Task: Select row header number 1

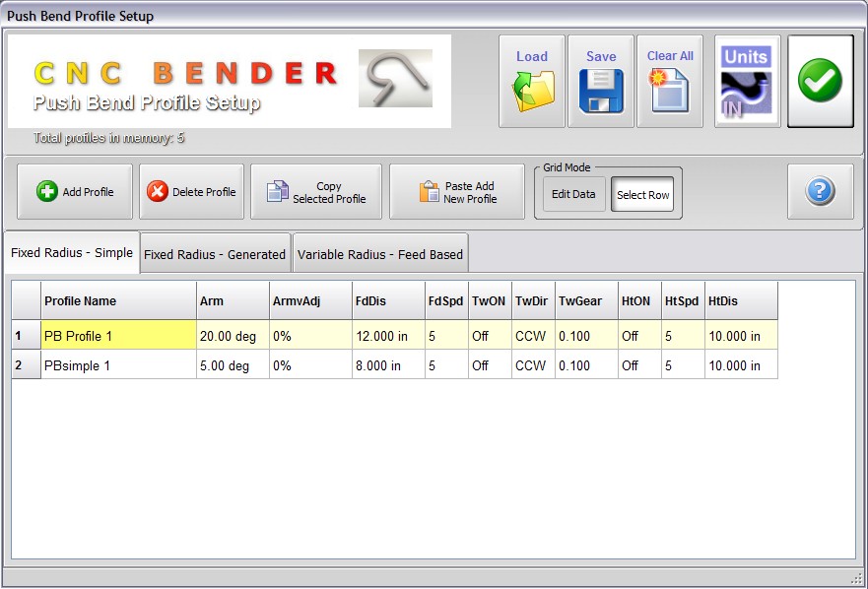Action: 26,336
